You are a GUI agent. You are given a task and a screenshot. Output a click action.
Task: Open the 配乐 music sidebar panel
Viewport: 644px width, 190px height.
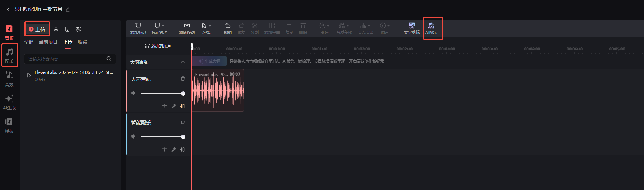(10, 55)
